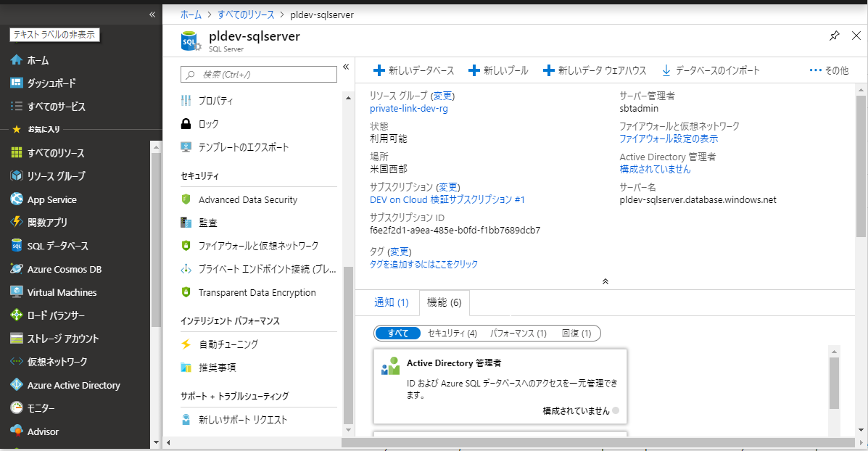Go to すべてのリソース breadcrumb link
This screenshot has width=868, height=451.
[246, 15]
